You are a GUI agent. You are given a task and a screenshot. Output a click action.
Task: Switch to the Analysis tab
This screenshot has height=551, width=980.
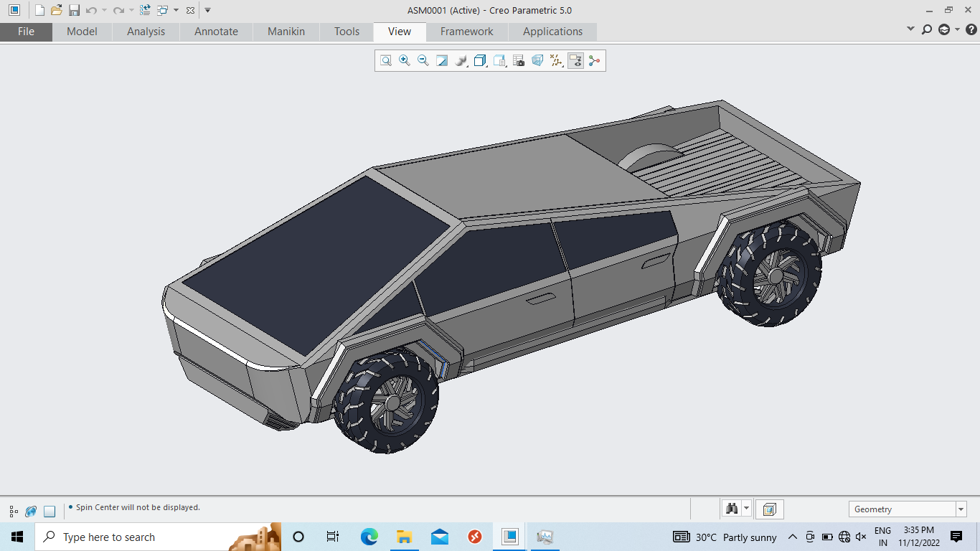146,32
